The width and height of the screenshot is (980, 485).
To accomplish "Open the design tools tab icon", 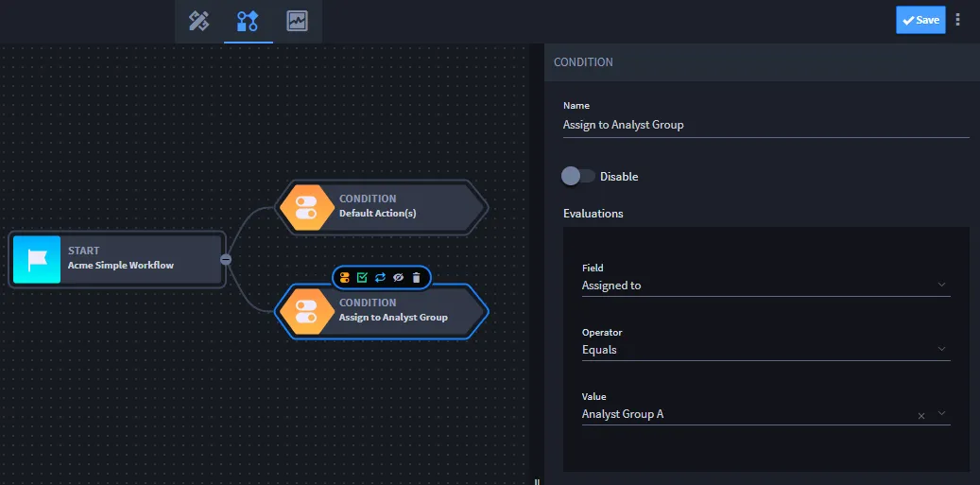I will coord(198,21).
